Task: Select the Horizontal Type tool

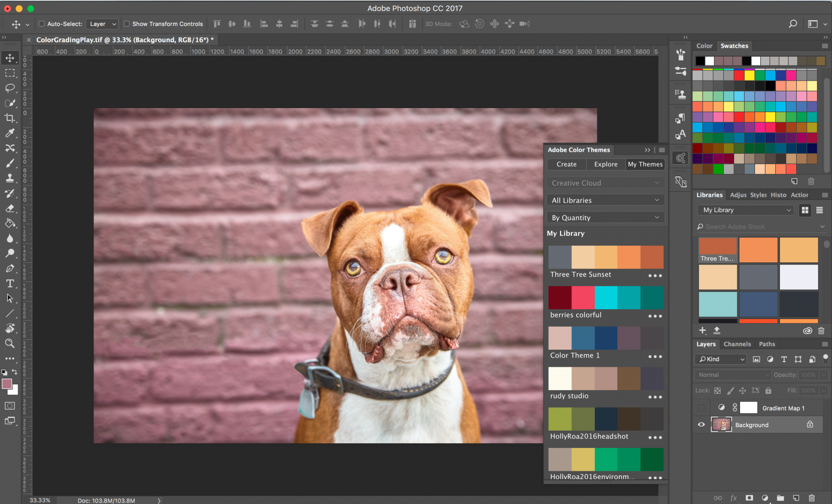Action: (10, 284)
